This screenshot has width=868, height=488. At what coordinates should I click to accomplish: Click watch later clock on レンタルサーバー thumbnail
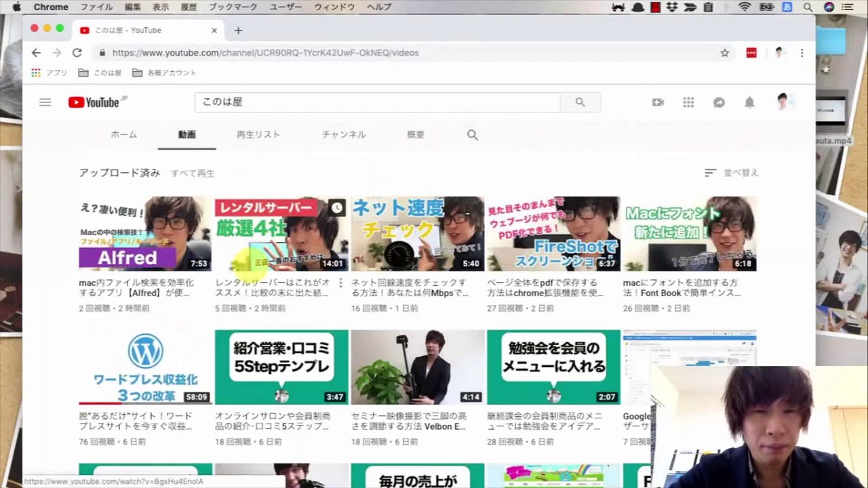pos(337,208)
